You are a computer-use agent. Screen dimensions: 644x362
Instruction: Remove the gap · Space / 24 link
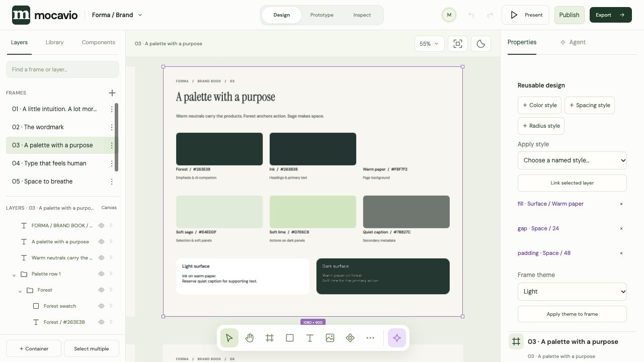pos(621,229)
